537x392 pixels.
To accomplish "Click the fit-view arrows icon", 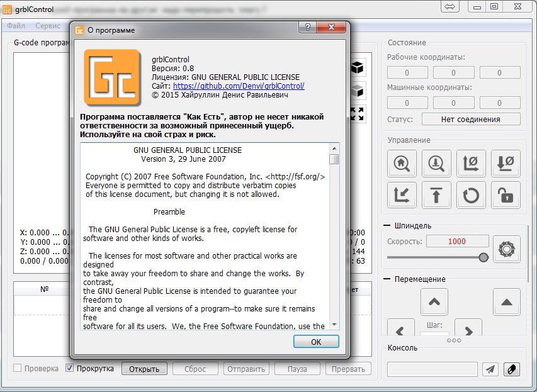I will [x=358, y=114].
